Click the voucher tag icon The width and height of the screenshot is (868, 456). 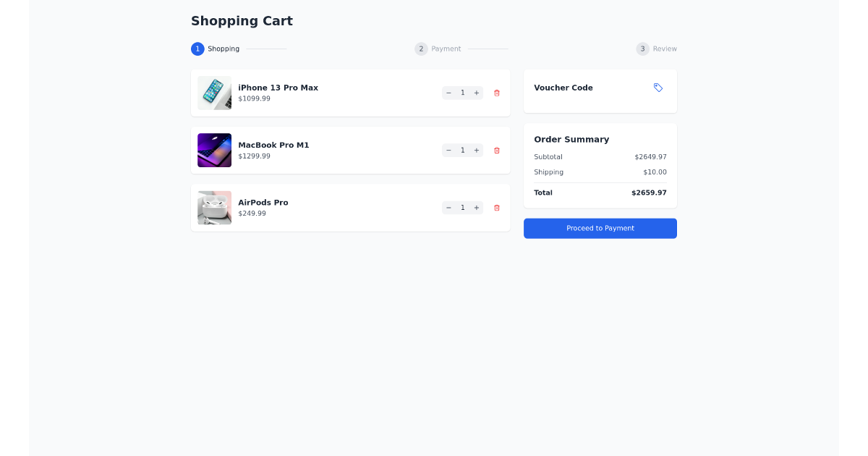pyautogui.click(x=658, y=87)
